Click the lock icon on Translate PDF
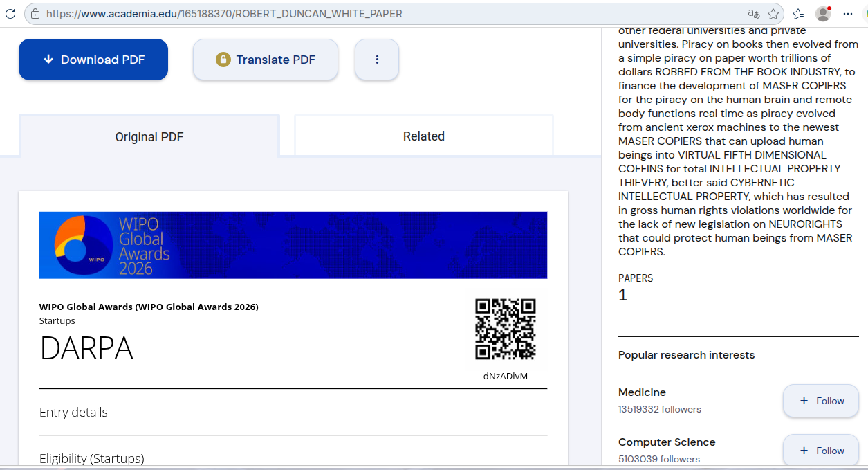The width and height of the screenshot is (868, 470). pyautogui.click(x=223, y=60)
